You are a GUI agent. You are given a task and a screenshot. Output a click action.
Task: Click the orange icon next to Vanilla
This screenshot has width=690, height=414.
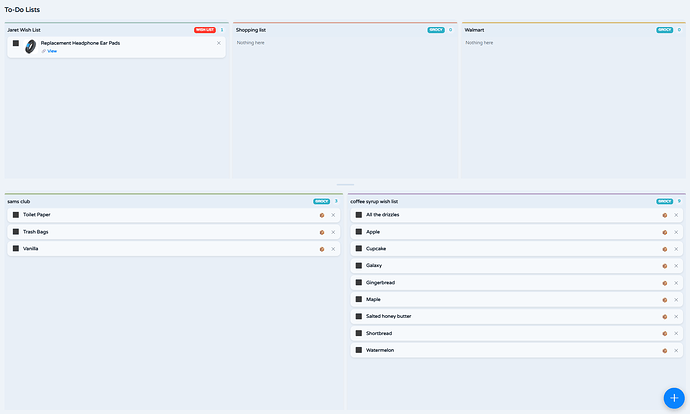(322, 249)
